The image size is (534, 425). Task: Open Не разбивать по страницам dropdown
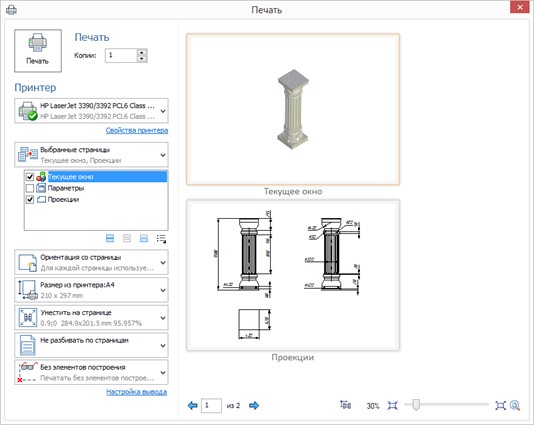click(x=91, y=345)
